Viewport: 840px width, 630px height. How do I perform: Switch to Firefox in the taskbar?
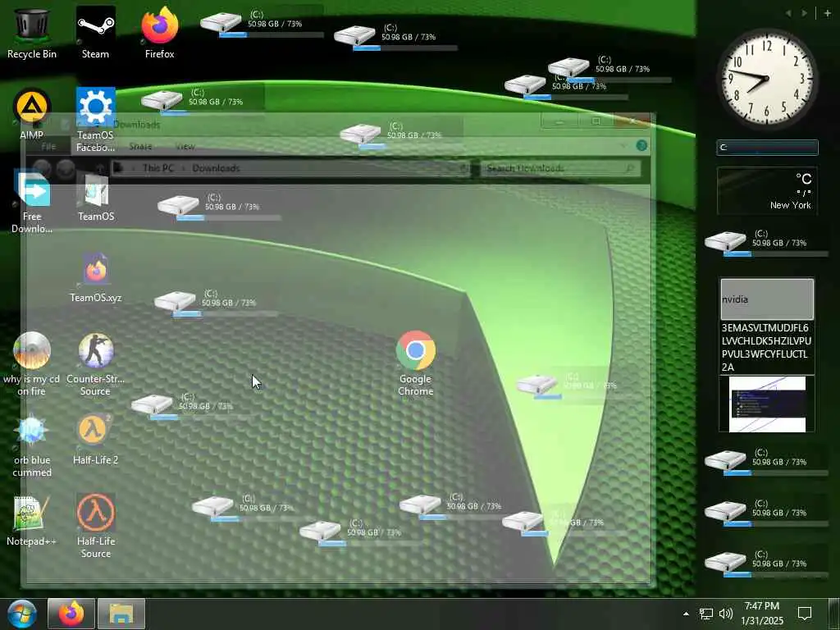pos(71,614)
